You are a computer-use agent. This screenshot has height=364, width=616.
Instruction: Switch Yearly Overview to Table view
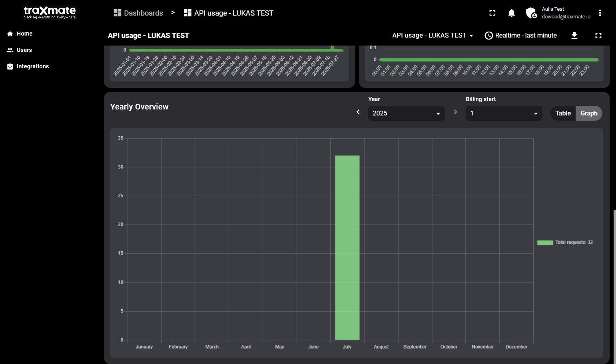coord(563,113)
